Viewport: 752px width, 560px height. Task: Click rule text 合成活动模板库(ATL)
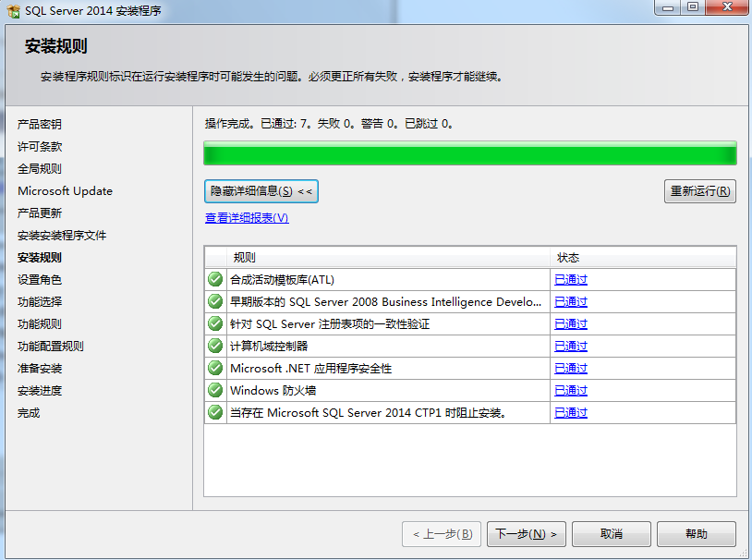click(x=282, y=279)
